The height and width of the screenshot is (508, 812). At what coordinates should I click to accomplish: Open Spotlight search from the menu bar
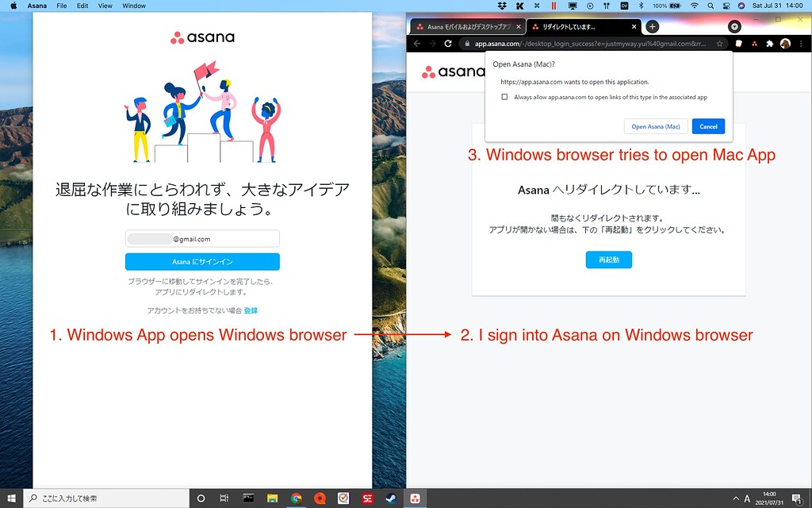click(710, 6)
